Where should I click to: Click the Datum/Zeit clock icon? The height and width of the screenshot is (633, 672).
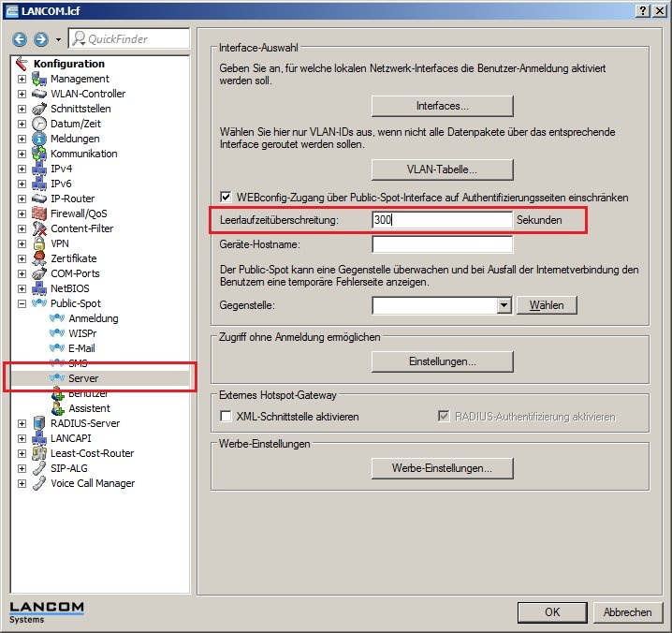tap(39, 124)
